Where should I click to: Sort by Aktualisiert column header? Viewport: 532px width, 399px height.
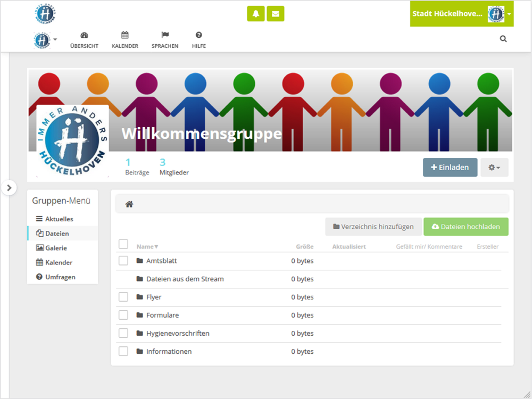tap(349, 247)
